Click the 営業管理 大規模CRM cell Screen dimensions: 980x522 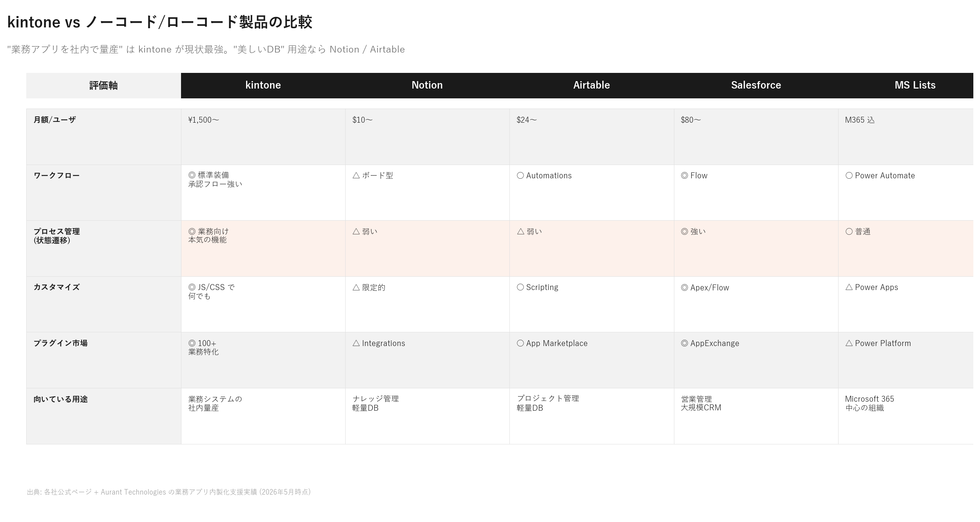tap(756, 416)
